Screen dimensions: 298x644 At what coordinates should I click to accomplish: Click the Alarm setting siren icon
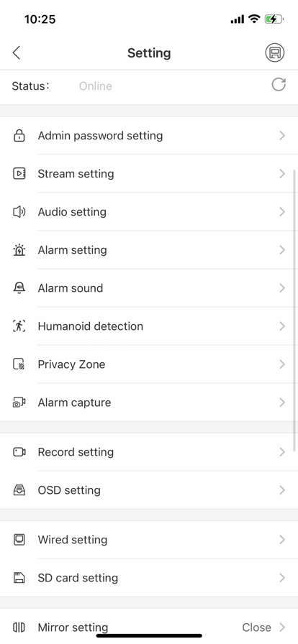tap(19, 249)
